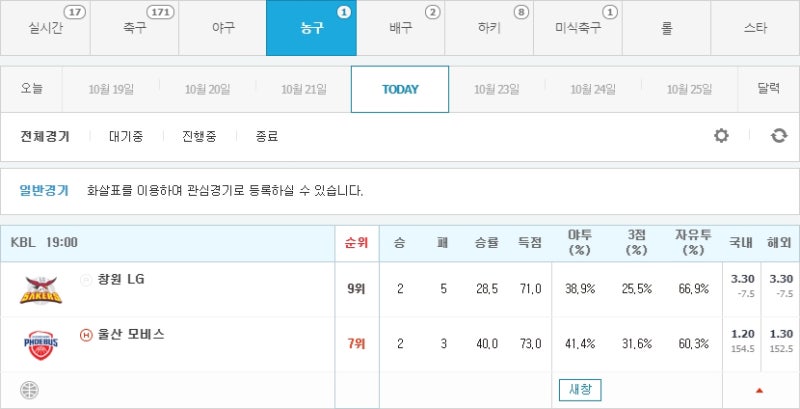This screenshot has height=409, width=800.
Task: Click the circle marker beside 창원 LG
Action: (86, 279)
